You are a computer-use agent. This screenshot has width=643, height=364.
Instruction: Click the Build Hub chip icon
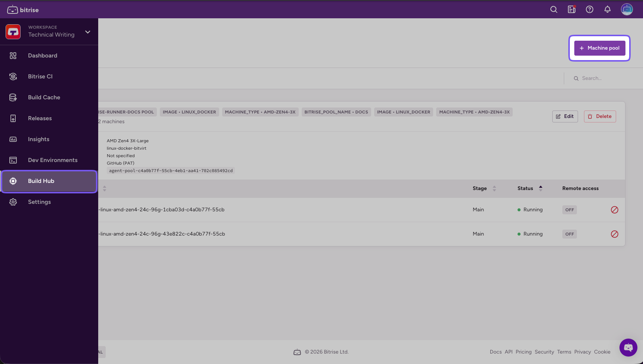[x=13, y=181]
